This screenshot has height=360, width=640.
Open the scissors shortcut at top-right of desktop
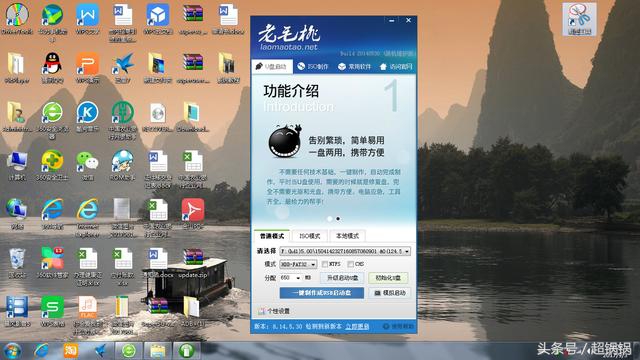(x=580, y=19)
